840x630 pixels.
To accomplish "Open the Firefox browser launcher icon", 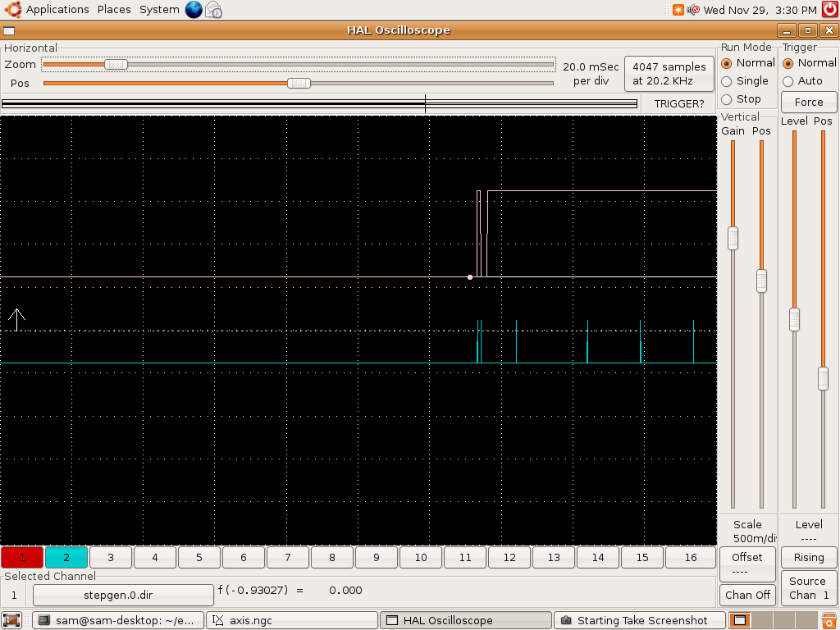I will click(x=194, y=10).
